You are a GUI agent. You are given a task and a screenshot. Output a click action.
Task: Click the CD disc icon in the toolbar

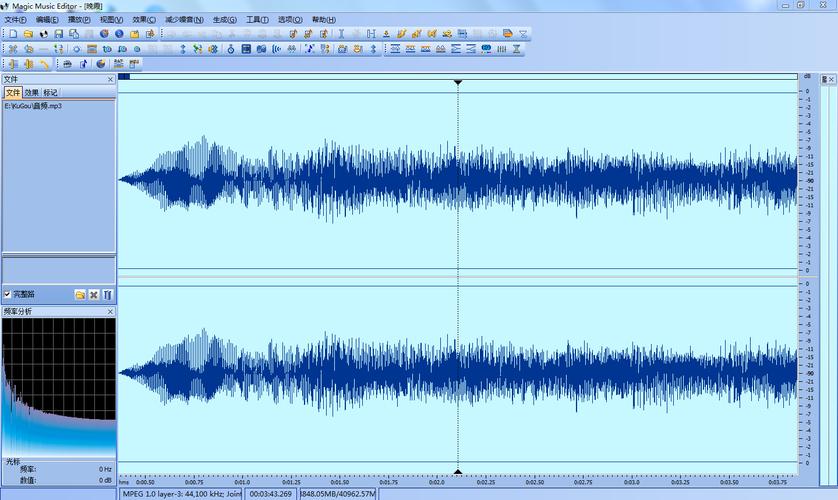[43, 34]
